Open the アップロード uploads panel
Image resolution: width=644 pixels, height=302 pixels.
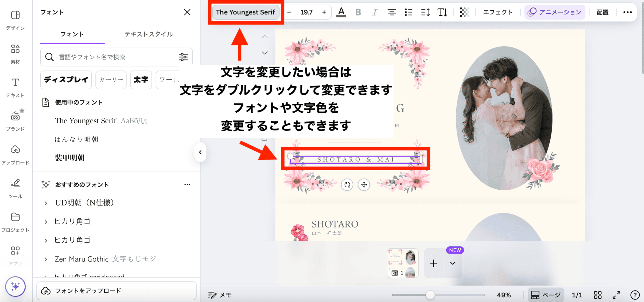[15, 155]
